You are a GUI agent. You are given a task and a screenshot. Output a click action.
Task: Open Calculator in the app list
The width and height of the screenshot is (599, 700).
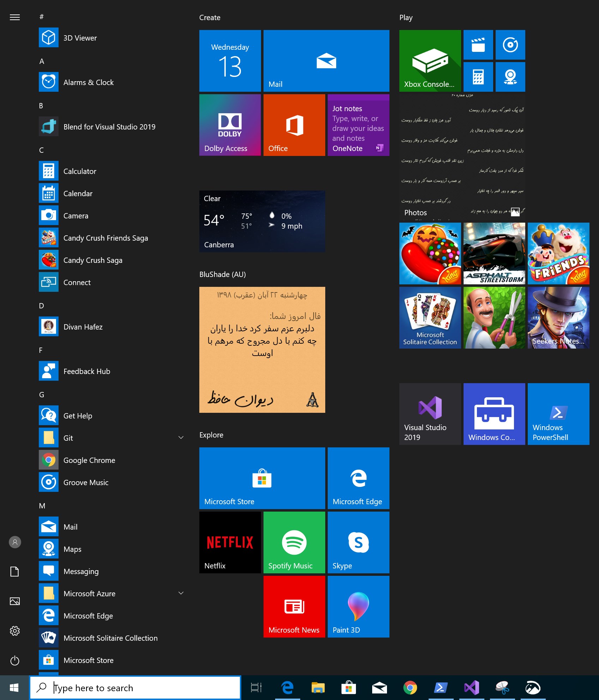click(111, 171)
